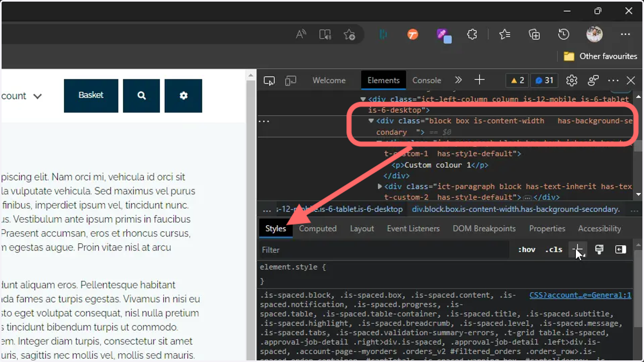Click the is-6-tablet.is-6-desktop breadcrumb

click(339, 209)
